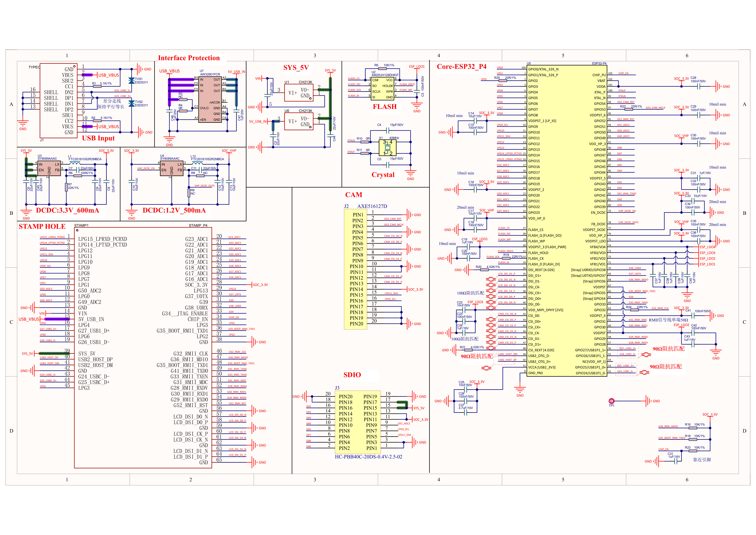Image resolution: width=756 pixels, height=535 pixels.
Task: Click the "Interface Protection" section title
Action: (x=189, y=58)
